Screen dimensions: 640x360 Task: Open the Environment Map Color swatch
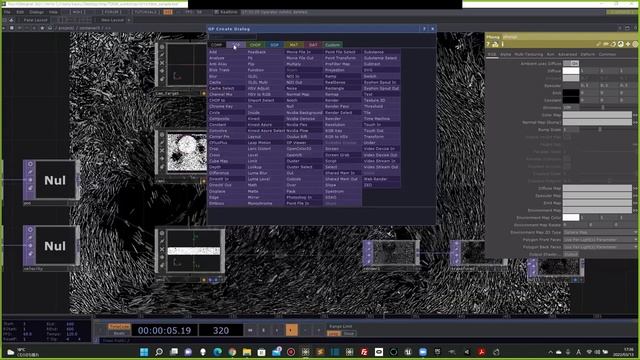pos(571,218)
